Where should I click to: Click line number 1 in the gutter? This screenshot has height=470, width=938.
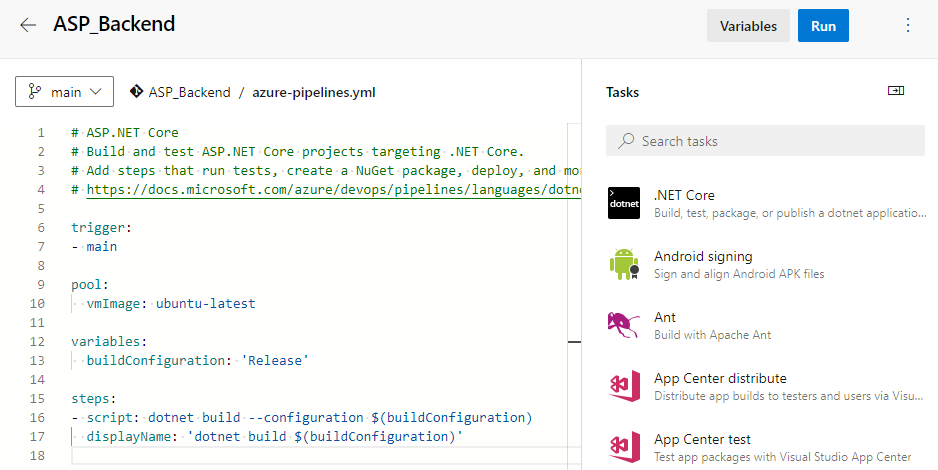point(41,132)
